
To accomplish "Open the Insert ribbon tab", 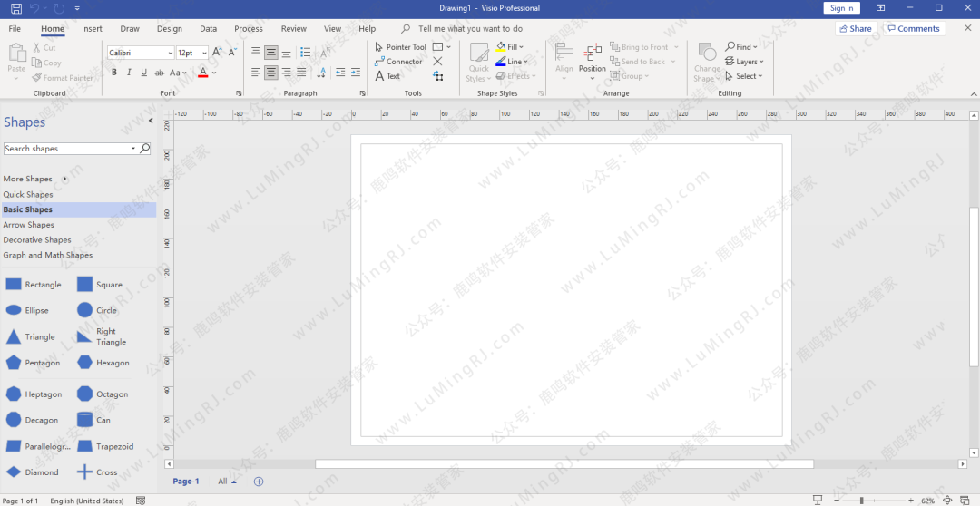I will [92, 29].
